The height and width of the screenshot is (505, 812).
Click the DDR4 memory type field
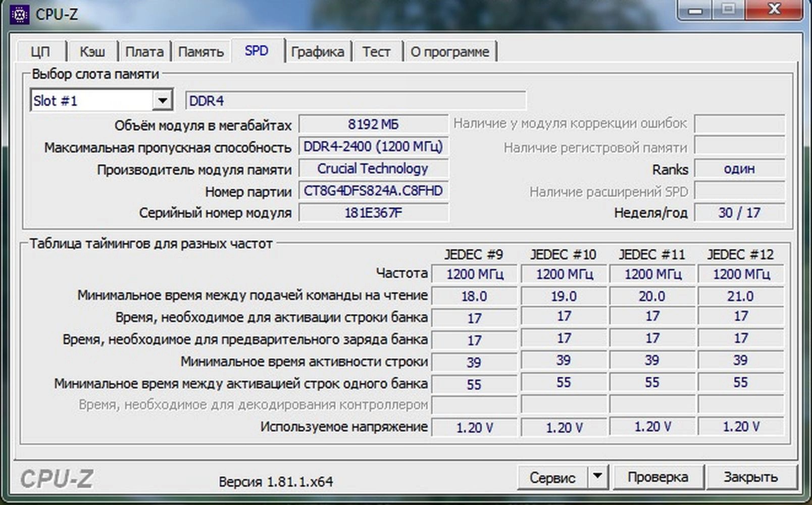point(356,100)
